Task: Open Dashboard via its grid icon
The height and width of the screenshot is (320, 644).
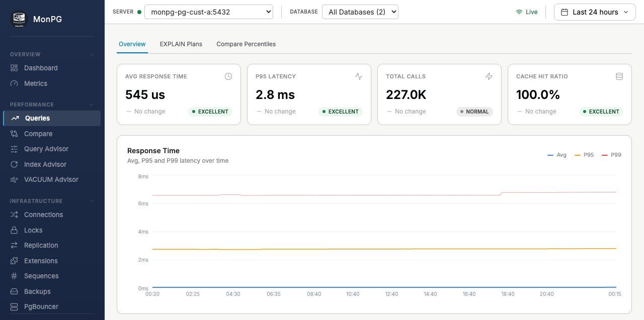Action: click(14, 68)
